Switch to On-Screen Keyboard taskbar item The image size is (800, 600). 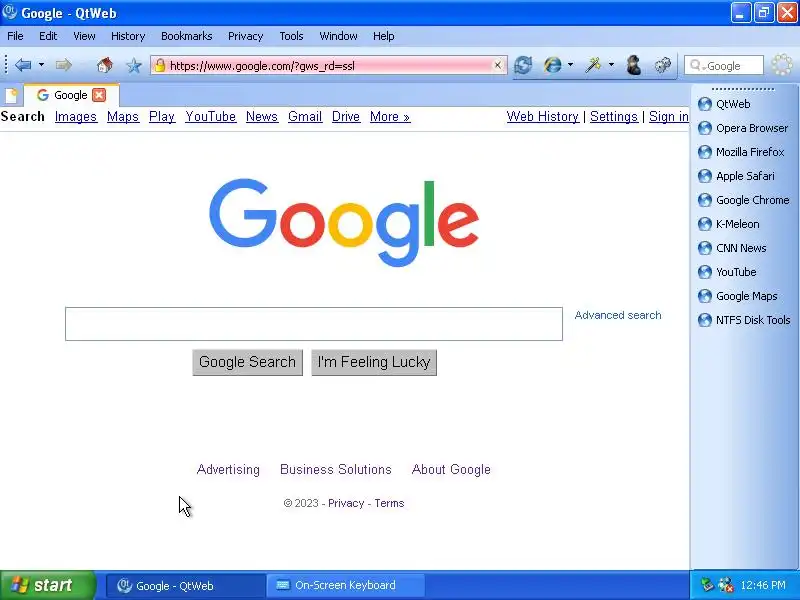(345, 585)
